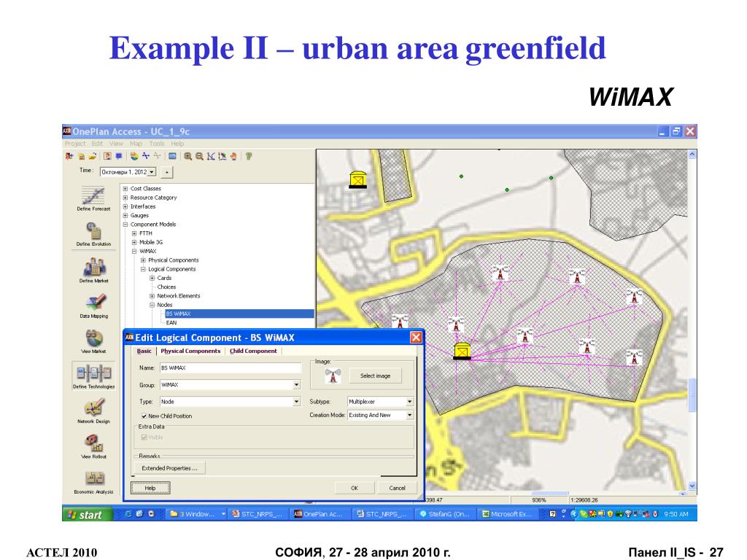The height and width of the screenshot is (560, 747).
Task: Open the Edit menu
Action: tap(97, 144)
